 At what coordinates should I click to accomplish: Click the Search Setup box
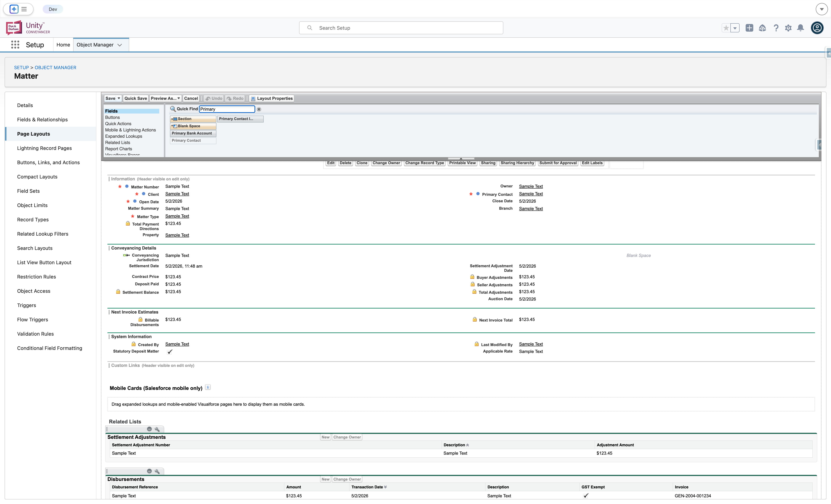point(401,28)
